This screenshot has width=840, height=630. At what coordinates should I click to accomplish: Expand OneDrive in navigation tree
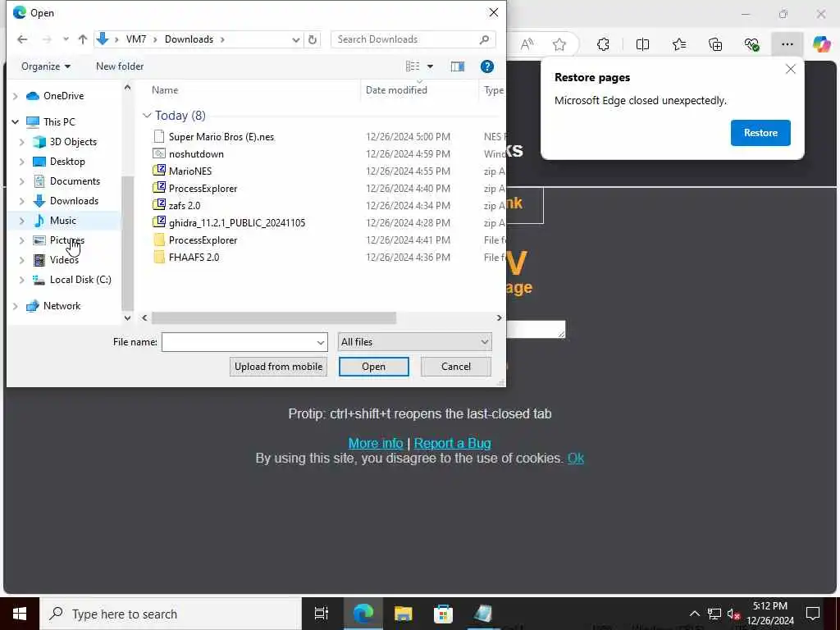(16, 96)
